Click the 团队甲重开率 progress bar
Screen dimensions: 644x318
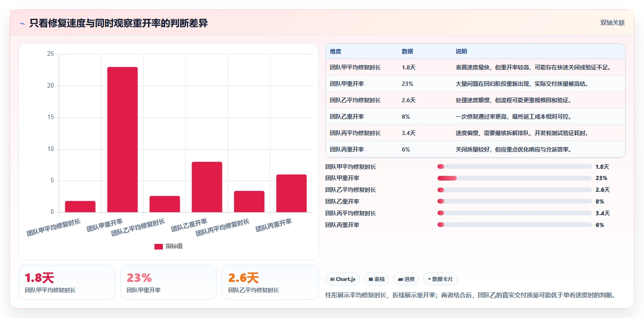tap(514, 178)
